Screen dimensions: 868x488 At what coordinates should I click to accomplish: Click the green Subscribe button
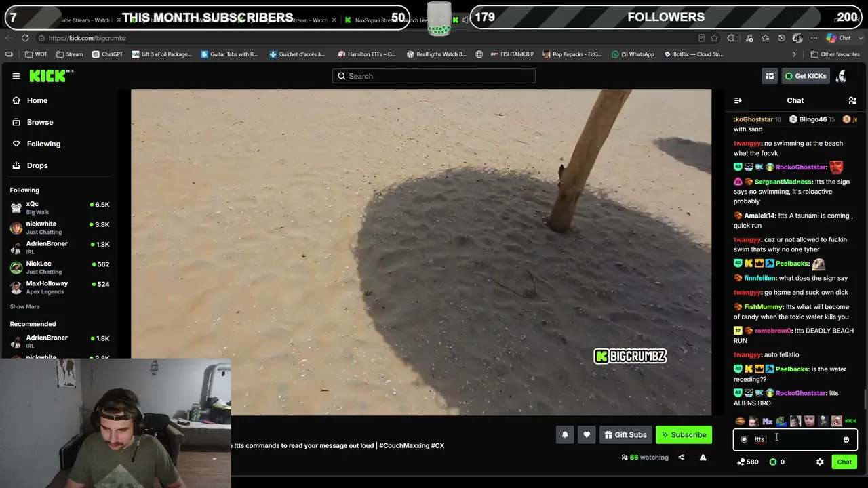(684, 435)
